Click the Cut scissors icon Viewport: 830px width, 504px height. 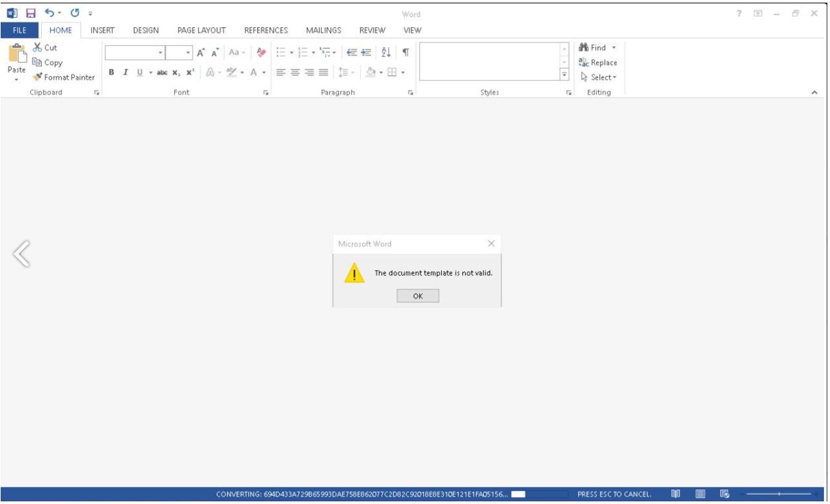(38, 48)
